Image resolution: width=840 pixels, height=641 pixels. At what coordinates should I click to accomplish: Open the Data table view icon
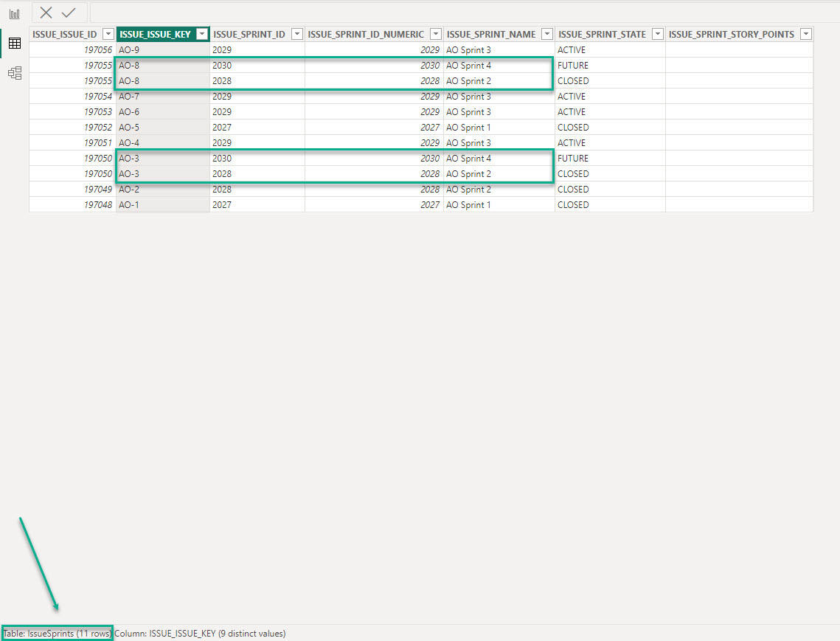click(x=14, y=44)
